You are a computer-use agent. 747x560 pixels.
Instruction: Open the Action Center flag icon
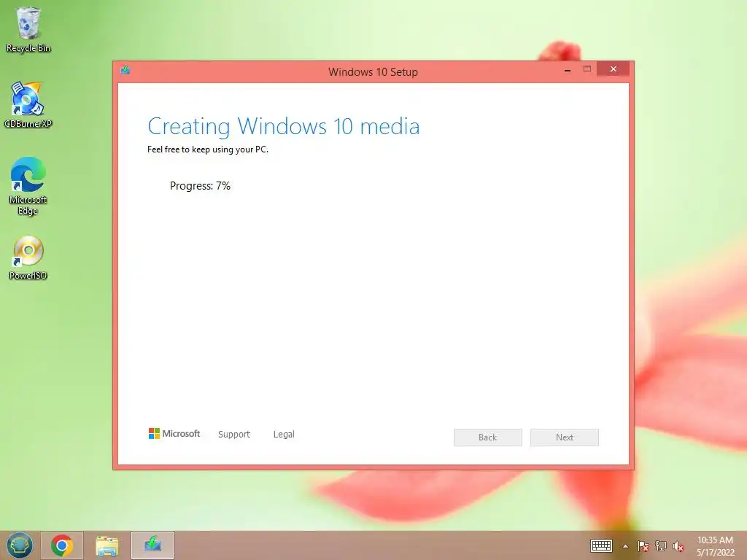pyautogui.click(x=643, y=546)
